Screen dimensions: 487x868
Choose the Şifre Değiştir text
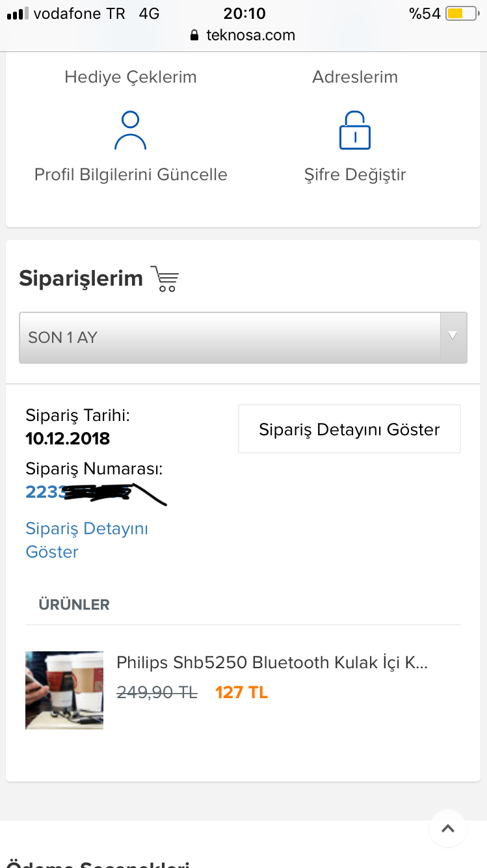tap(355, 174)
